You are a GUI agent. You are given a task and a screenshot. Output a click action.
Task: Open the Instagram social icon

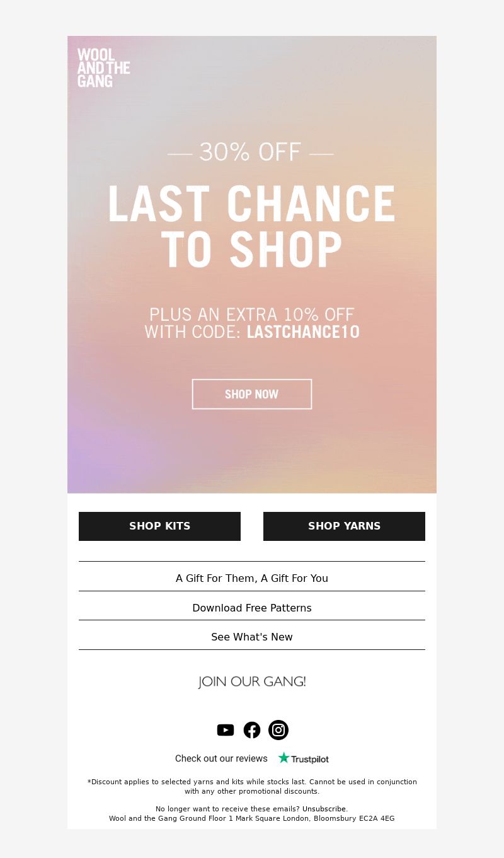click(278, 730)
